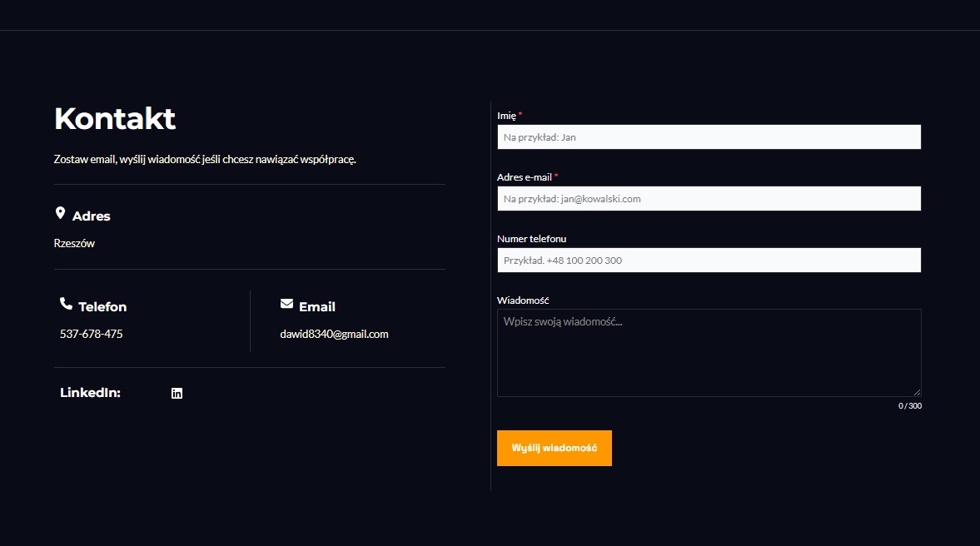Click the Numer telefonu label
Screen dimensions: 980x546
pos(531,239)
